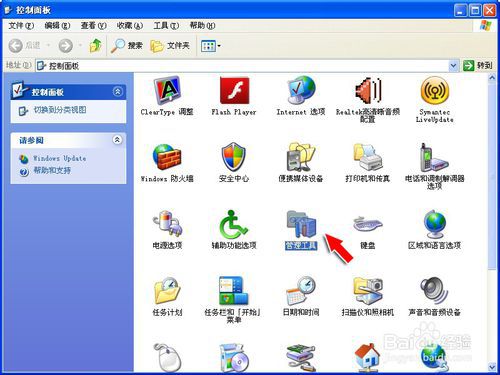Click the 文件夹 folders toolbar button
This screenshot has width=500, height=375.
pos(170,46)
